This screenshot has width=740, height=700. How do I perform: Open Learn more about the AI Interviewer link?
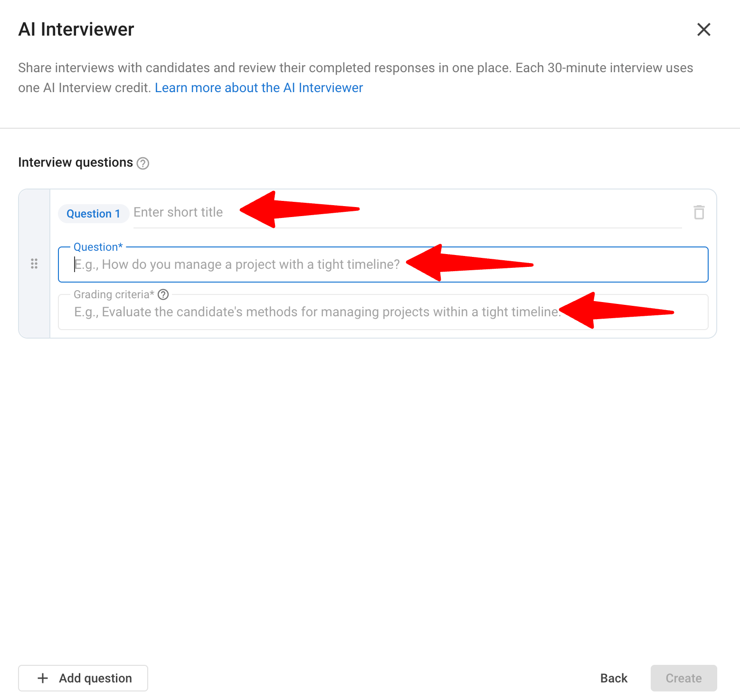point(259,88)
